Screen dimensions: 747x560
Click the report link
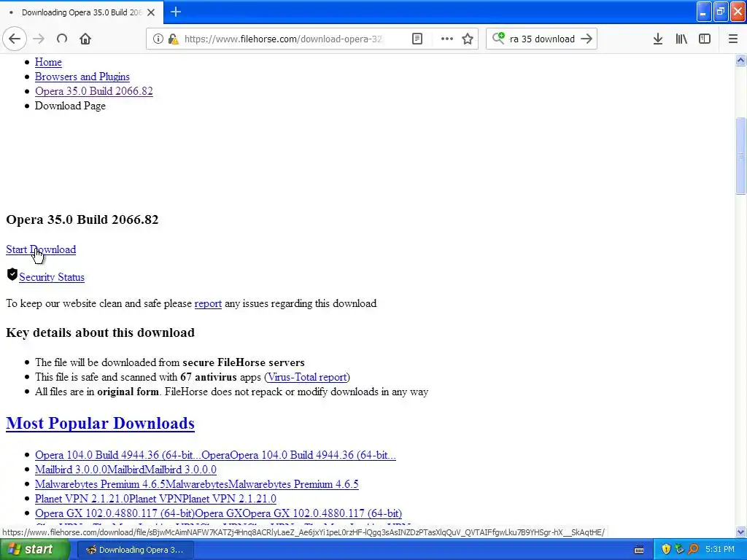click(x=208, y=303)
